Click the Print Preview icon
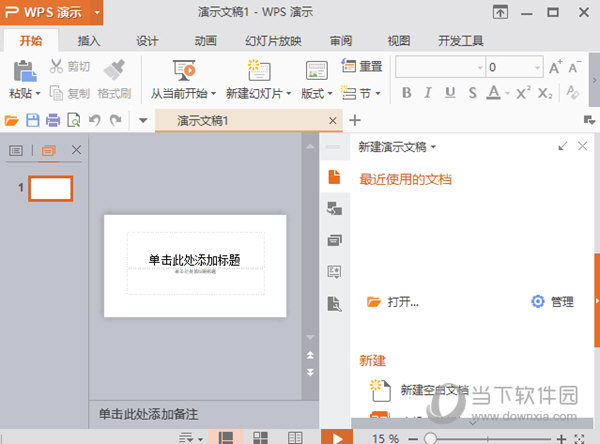Viewport: 600px width, 444px height. [x=74, y=121]
